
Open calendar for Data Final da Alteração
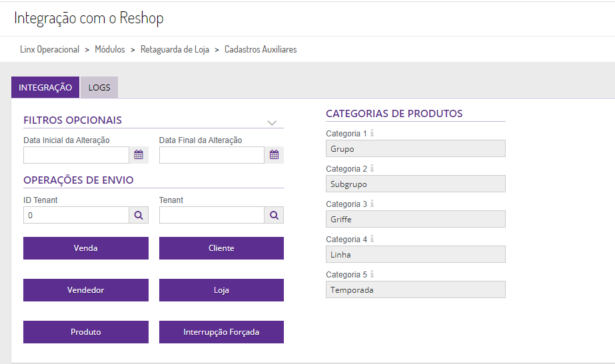pyautogui.click(x=274, y=155)
